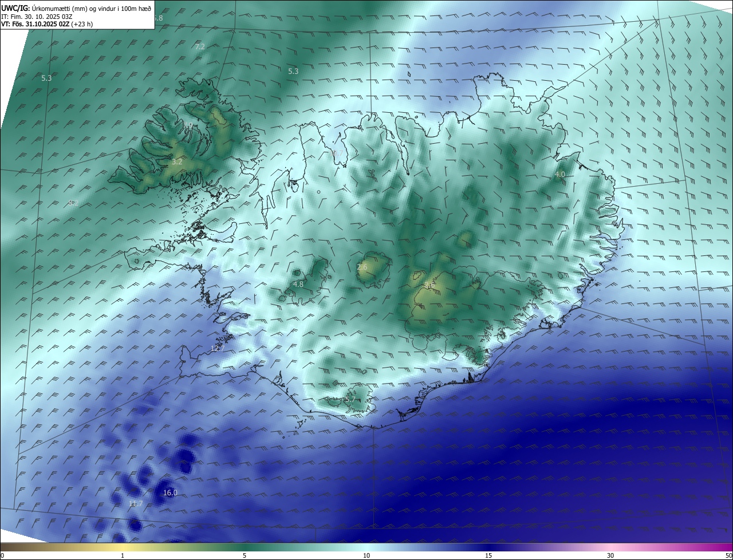Click the title text 'Úrkomumætti (mm) og vindur í 100m hæð'
This screenshot has height=560, width=733.
click(x=92, y=8)
